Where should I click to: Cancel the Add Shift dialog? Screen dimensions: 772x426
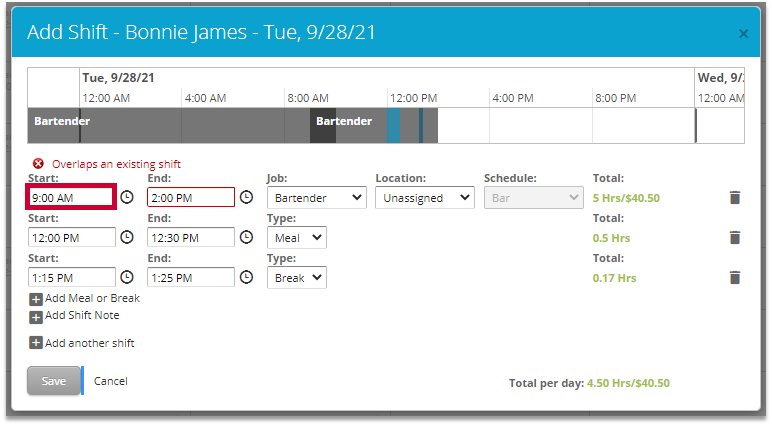[x=111, y=381]
